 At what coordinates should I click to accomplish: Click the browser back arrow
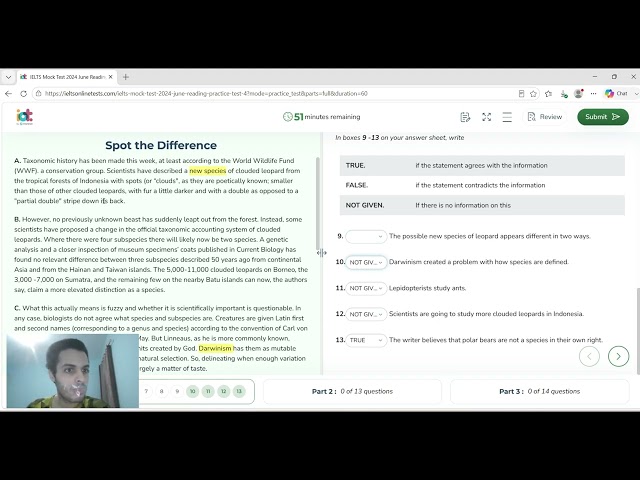pos(9,93)
